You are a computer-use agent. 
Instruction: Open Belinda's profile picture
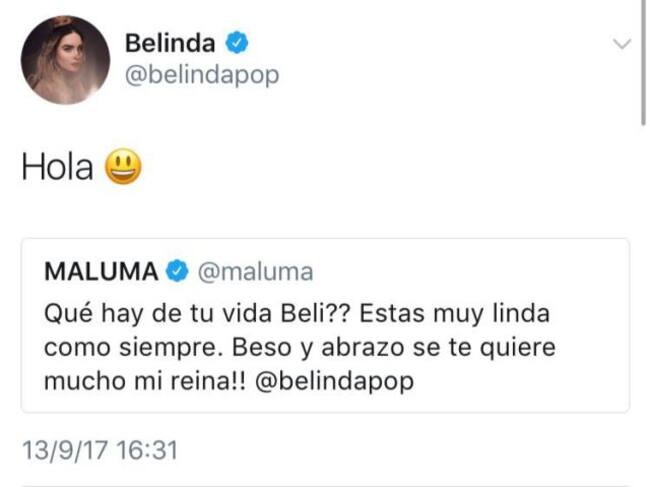click(65, 60)
